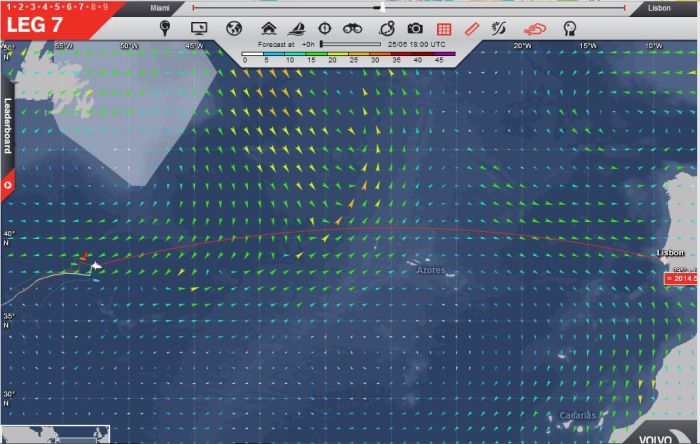Click the crosshair target icon
Image resolution: width=700 pixels, height=444 pixels.
tap(326, 28)
